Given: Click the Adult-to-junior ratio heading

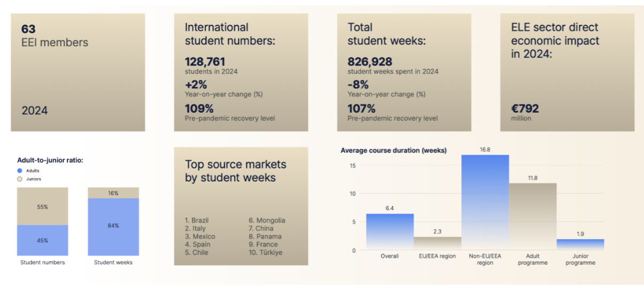Looking at the screenshot, I should (50, 160).
